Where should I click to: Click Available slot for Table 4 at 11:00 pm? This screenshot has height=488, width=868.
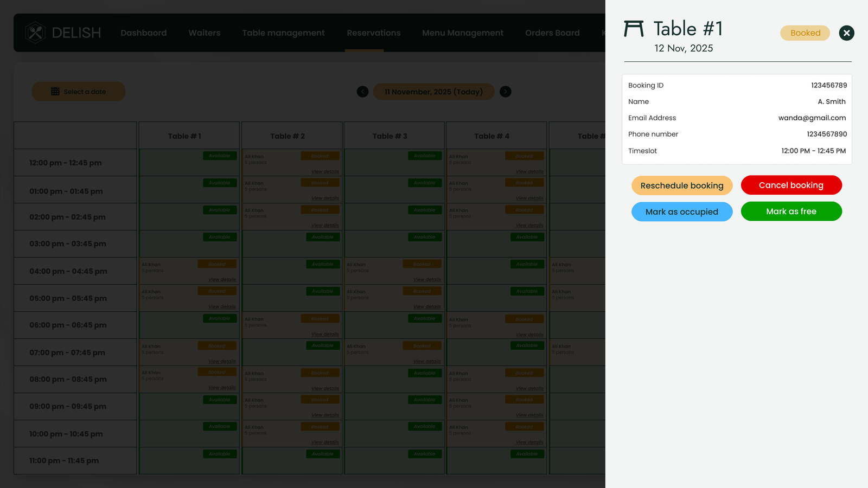tap(527, 454)
